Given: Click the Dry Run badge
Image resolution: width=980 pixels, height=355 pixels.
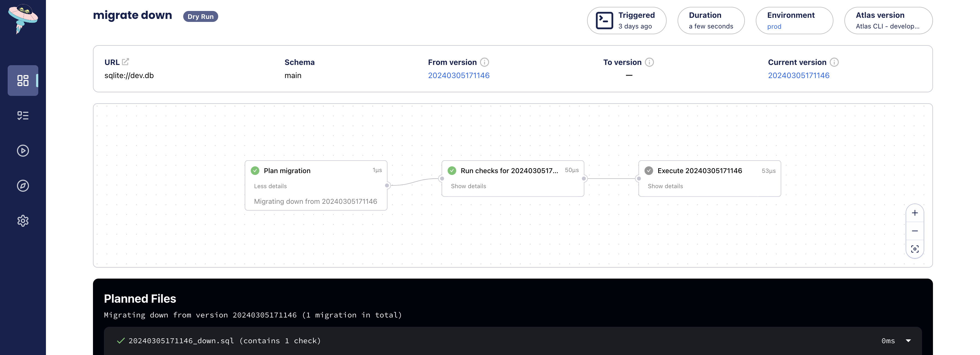Looking at the screenshot, I should pyautogui.click(x=200, y=16).
